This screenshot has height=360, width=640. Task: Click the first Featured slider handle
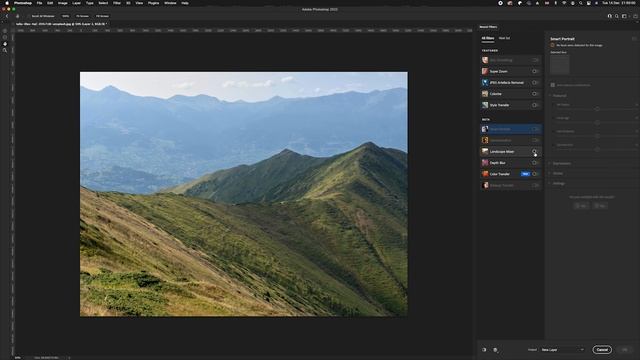[x=597, y=109]
